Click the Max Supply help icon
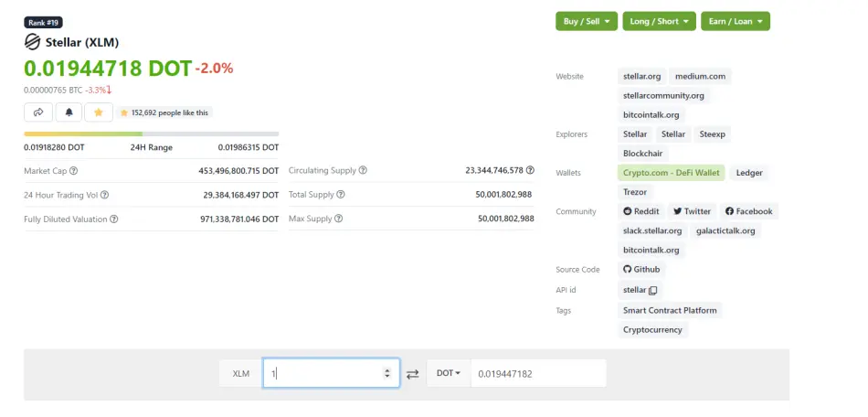 click(x=338, y=219)
